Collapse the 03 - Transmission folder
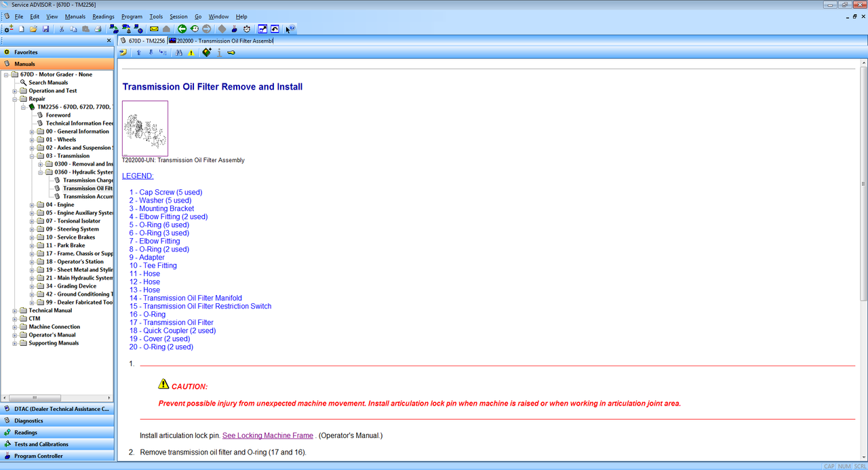 click(32, 156)
